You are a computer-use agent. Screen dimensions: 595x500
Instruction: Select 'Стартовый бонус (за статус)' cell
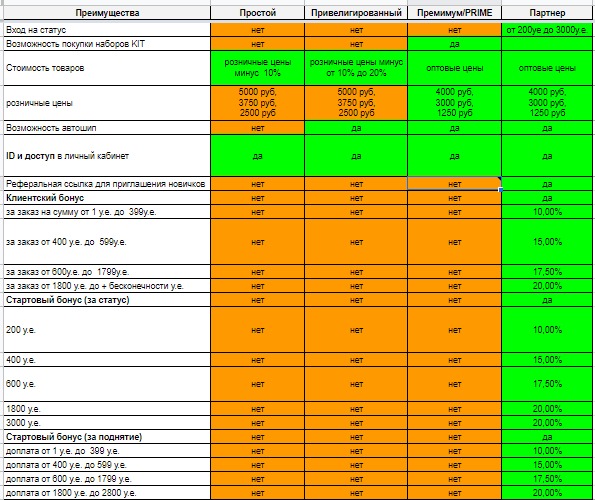coord(107,300)
